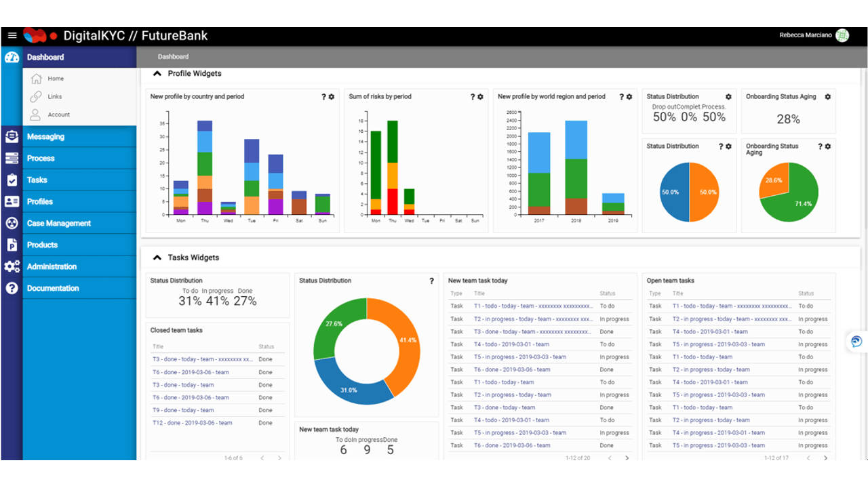
Task: Open the Dashboard menu item
Action: [80, 57]
